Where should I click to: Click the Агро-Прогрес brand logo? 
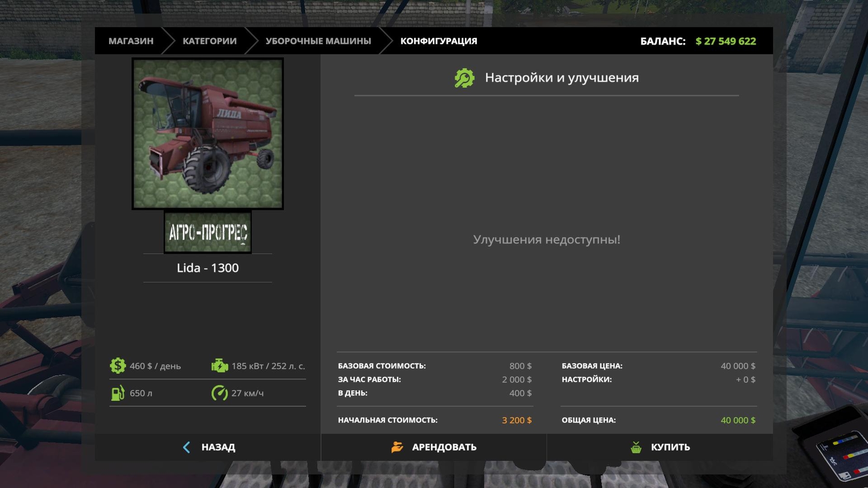point(207,232)
